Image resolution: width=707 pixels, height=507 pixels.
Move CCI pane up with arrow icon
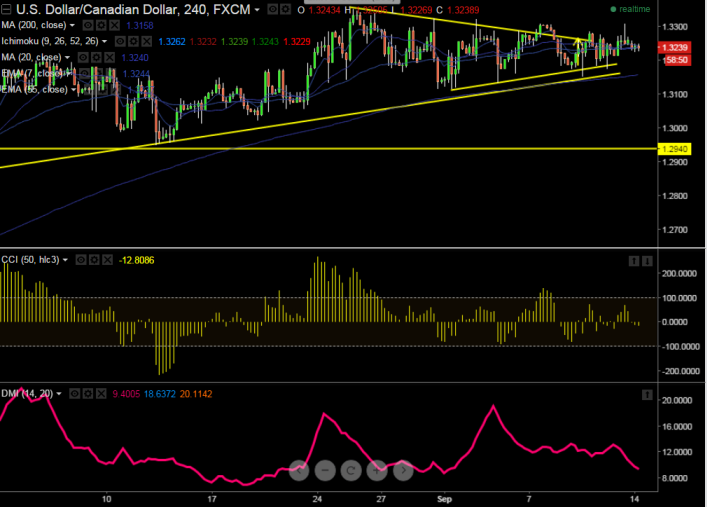634,261
